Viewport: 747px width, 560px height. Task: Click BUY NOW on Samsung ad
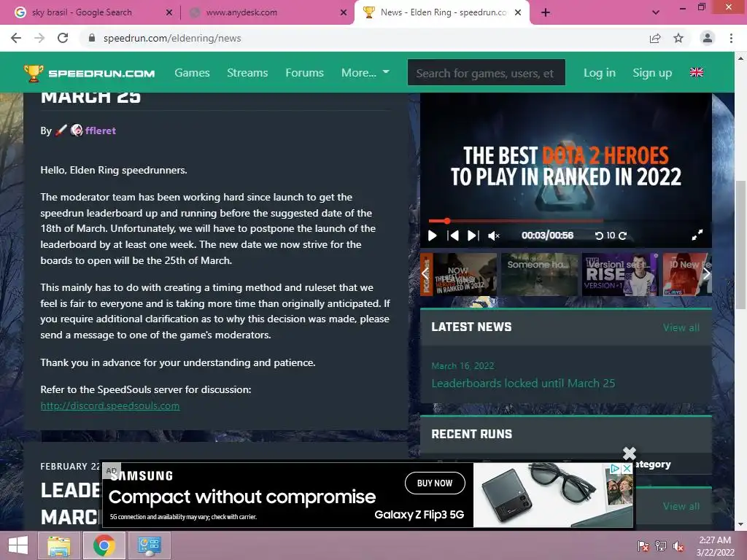coord(435,483)
